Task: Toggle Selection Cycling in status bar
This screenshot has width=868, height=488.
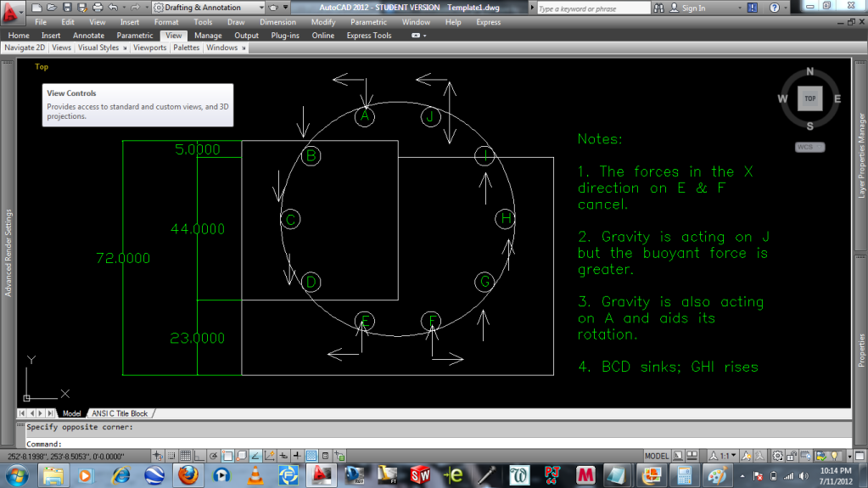Action: (x=339, y=456)
